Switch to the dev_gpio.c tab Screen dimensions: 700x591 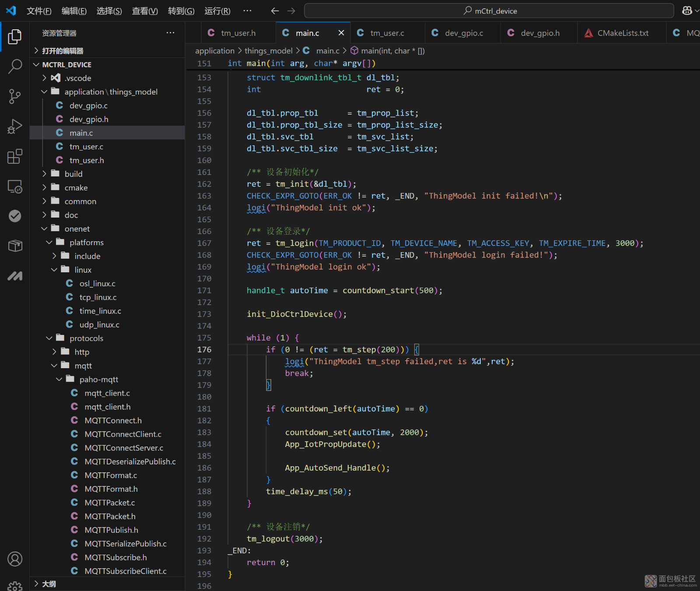click(463, 33)
